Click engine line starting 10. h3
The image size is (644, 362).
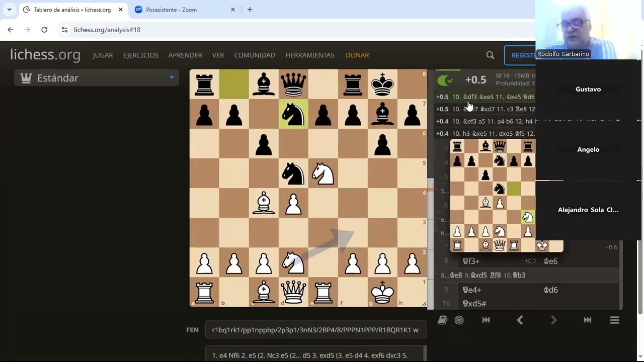(x=485, y=133)
